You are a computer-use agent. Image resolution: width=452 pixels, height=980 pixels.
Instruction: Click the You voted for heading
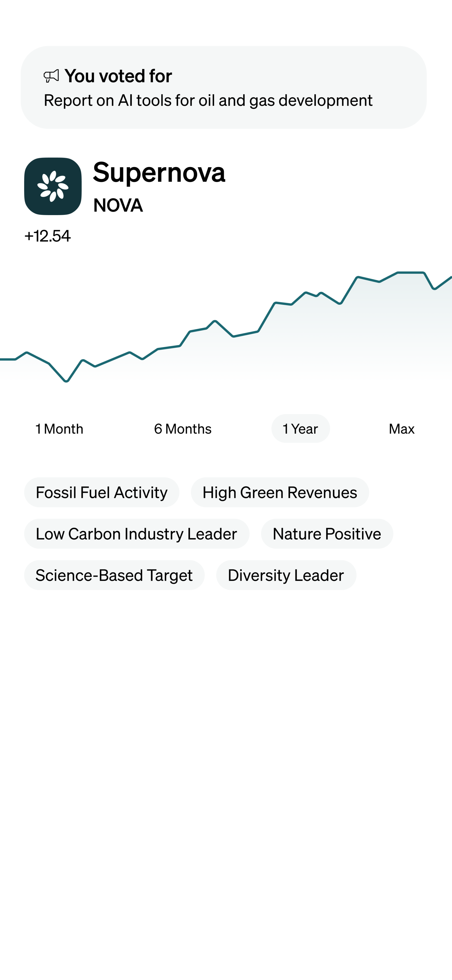pyautogui.click(x=118, y=76)
